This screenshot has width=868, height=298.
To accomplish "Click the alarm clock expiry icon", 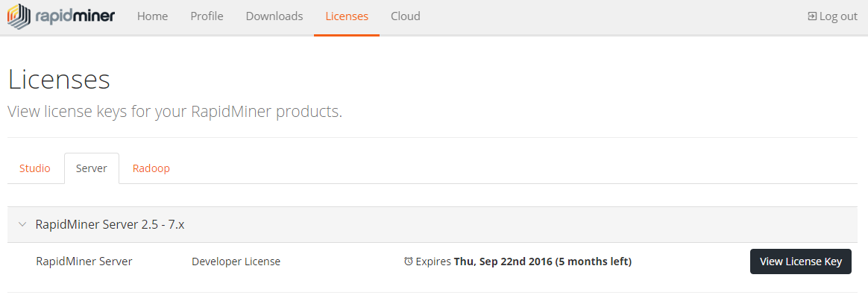I will point(408,261).
